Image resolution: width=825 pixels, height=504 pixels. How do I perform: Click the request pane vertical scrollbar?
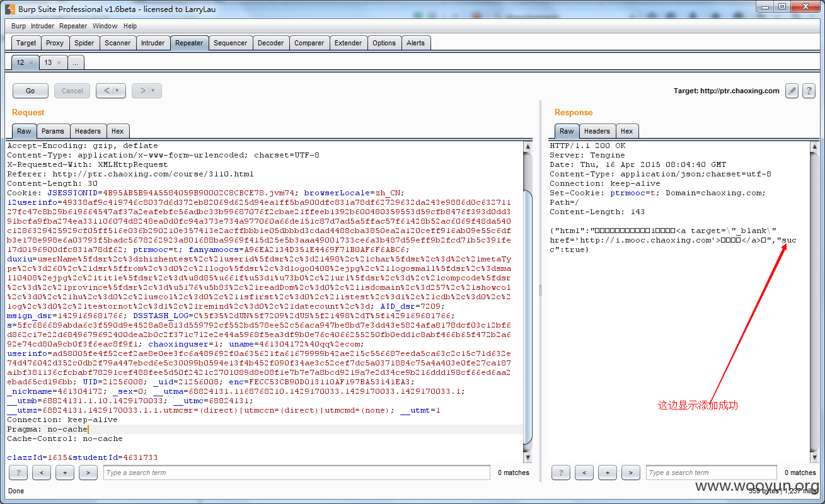coord(528,301)
